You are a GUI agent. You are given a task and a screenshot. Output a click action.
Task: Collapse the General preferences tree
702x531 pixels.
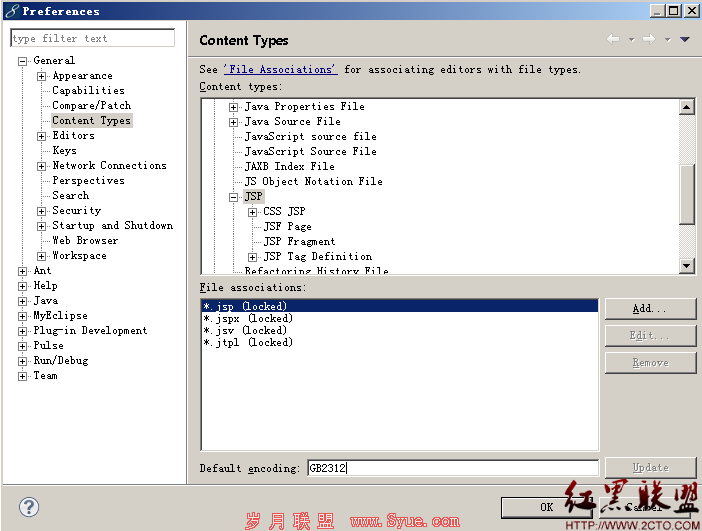pos(22,61)
